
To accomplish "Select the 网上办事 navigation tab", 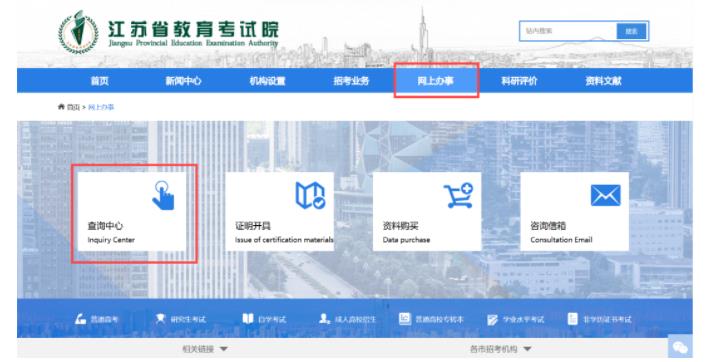I will [435, 81].
